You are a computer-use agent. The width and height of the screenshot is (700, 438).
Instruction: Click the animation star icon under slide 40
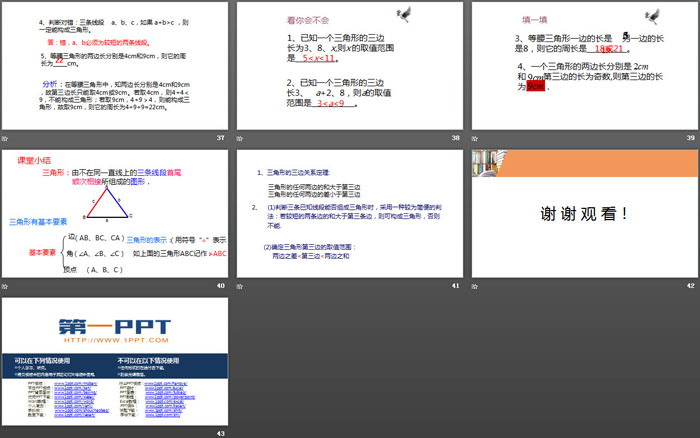pos(6,286)
